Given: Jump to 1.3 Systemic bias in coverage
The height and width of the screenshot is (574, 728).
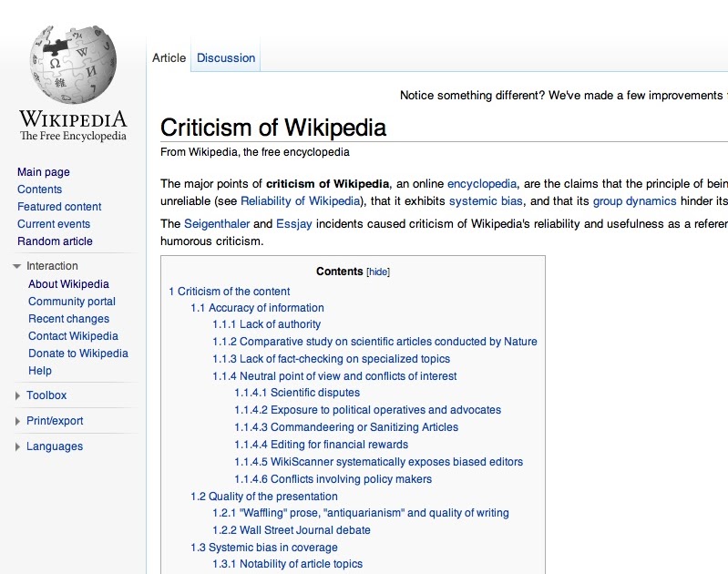Looking at the screenshot, I should click(263, 548).
